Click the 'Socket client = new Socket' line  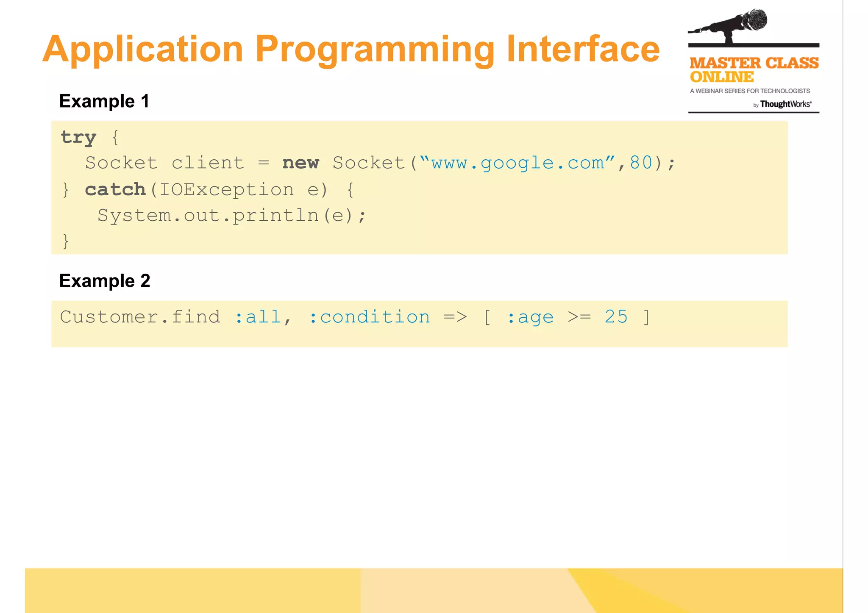380,164
